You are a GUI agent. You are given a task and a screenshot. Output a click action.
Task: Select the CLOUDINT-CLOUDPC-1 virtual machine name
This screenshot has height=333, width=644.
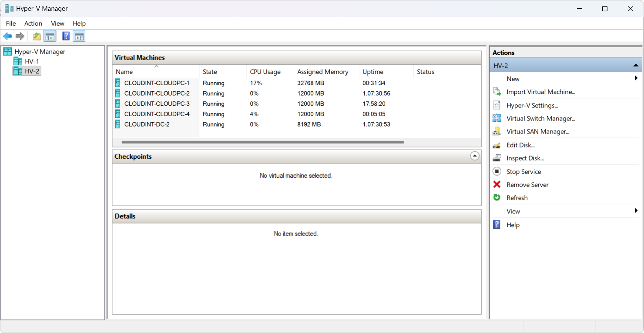(157, 83)
